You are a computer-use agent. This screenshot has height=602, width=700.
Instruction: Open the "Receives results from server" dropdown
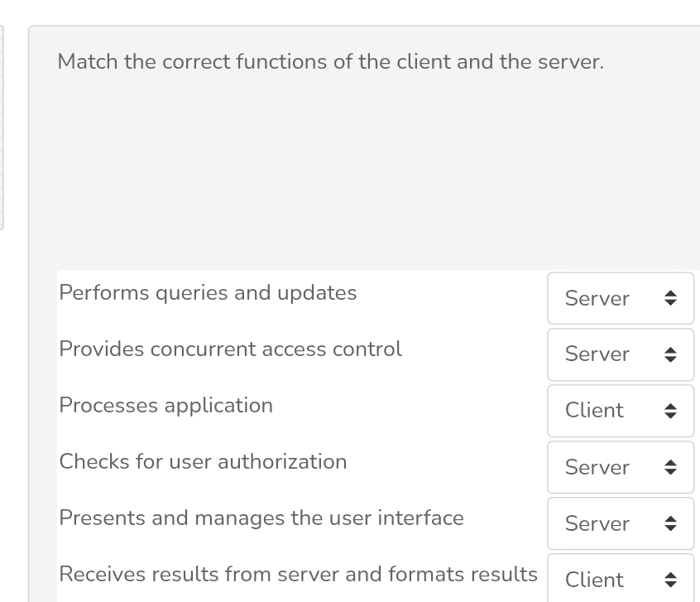click(621, 580)
